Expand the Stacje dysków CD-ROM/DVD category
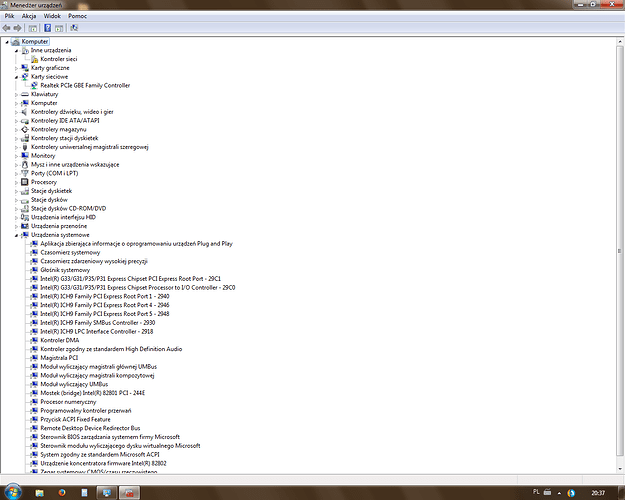 [16, 209]
